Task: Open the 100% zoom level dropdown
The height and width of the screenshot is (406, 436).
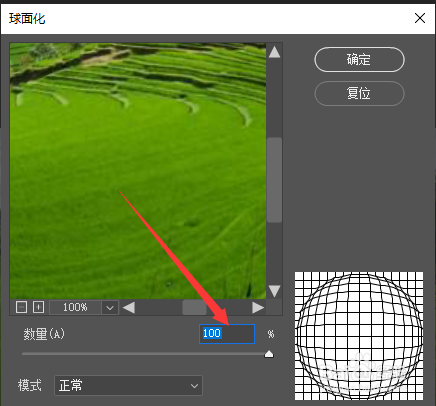Action: (x=110, y=308)
